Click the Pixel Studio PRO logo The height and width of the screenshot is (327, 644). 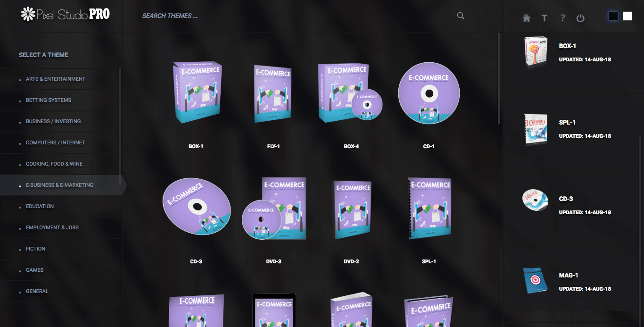tap(66, 14)
